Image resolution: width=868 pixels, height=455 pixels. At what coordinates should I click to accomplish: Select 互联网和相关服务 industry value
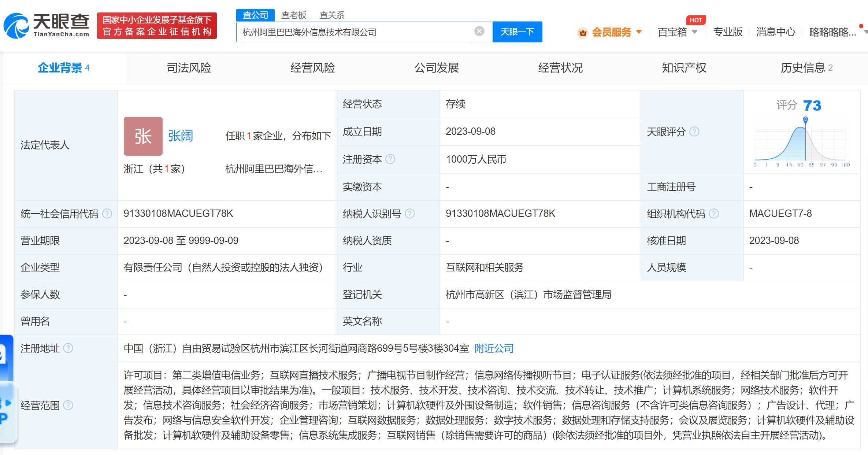485,267
